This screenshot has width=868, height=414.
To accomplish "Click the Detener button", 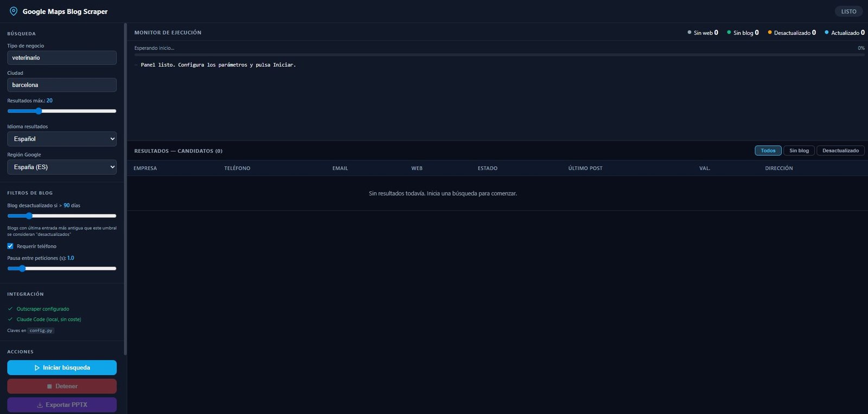I will tap(62, 386).
